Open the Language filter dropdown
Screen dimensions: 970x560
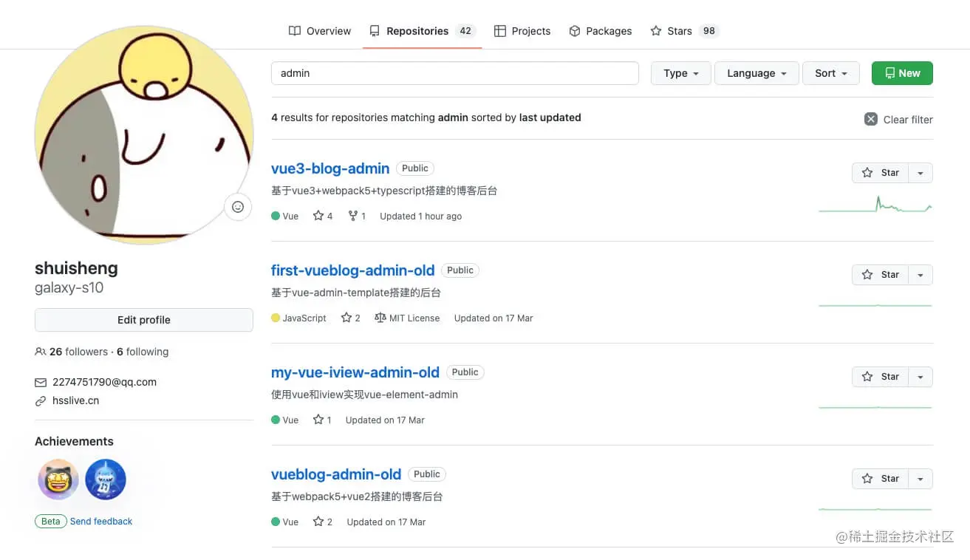[x=756, y=73]
